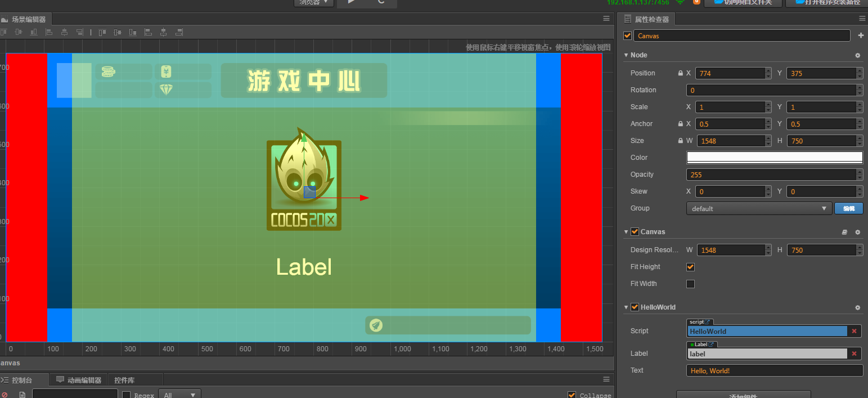The image size is (868, 398).
Task: Open the property inspector panel menu
Action: 862,19
